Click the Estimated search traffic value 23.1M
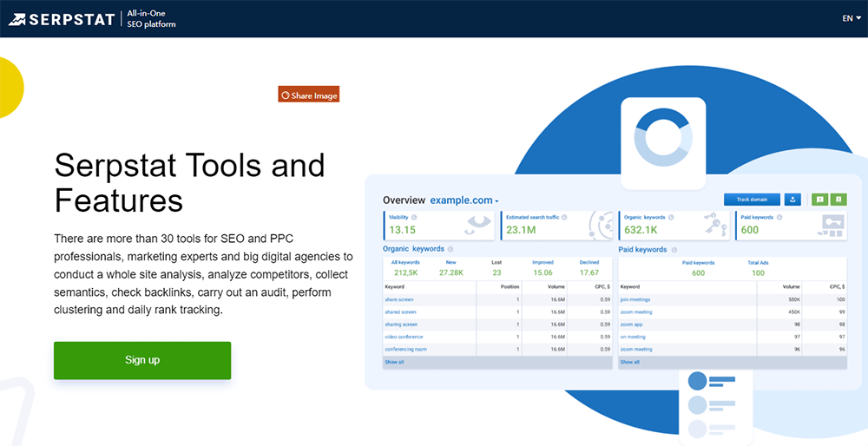The width and height of the screenshot is (868, 446). (521, 230)
